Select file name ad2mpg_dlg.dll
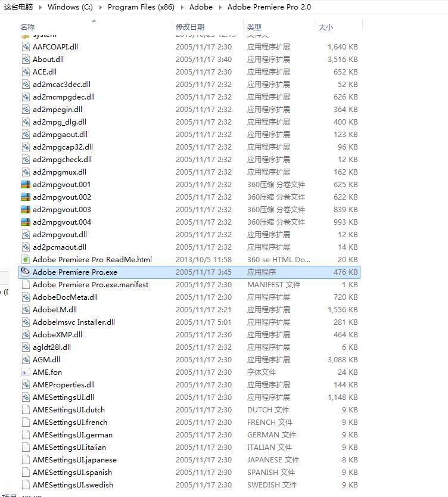The width and height of the screenshot is (448, 497). (60, 122)
